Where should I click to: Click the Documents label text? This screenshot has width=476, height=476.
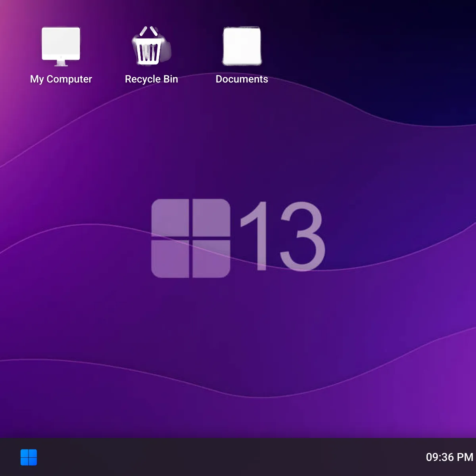click(242, 79)
